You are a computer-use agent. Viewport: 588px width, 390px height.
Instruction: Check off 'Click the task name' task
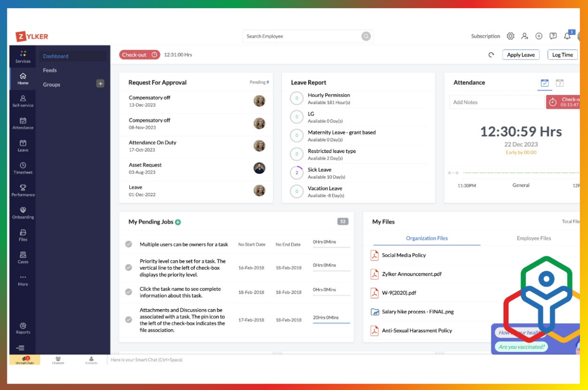click(129, 292)
